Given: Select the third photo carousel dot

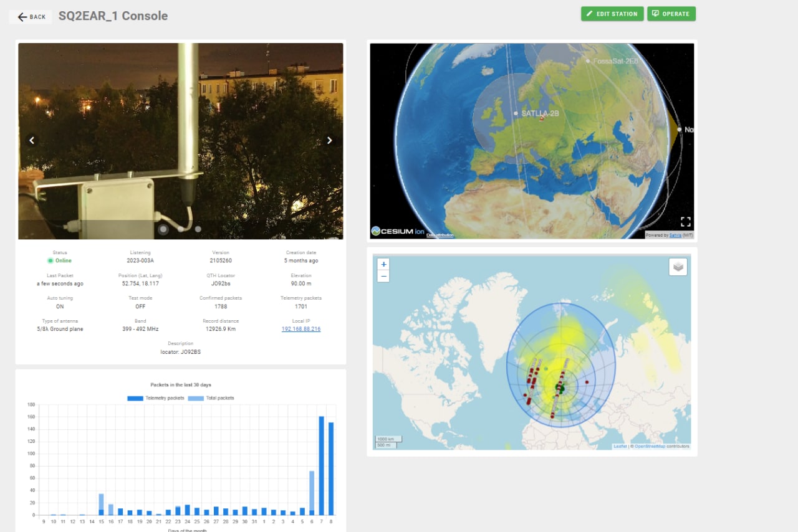Looking at the screenshot, I should 198,229.
